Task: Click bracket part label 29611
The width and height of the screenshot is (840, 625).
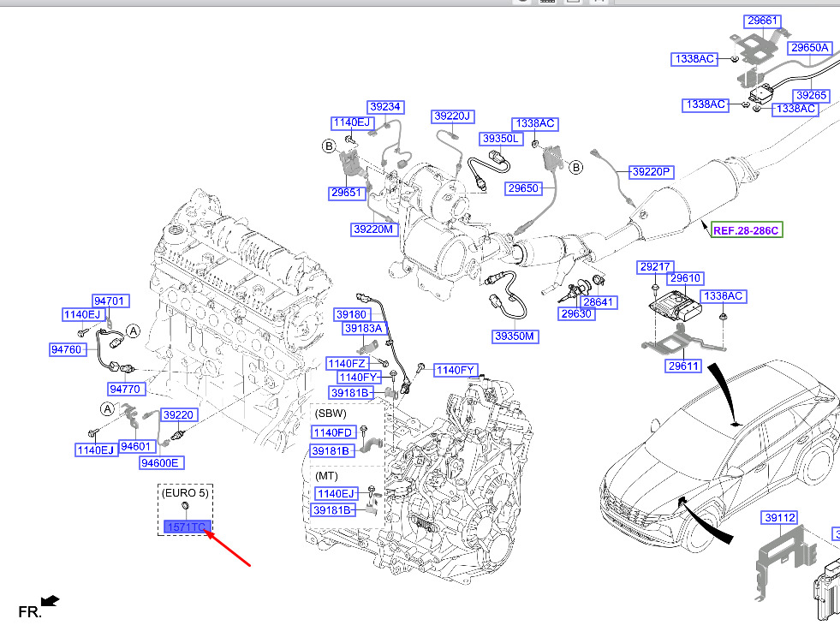Action: point(683,366)
